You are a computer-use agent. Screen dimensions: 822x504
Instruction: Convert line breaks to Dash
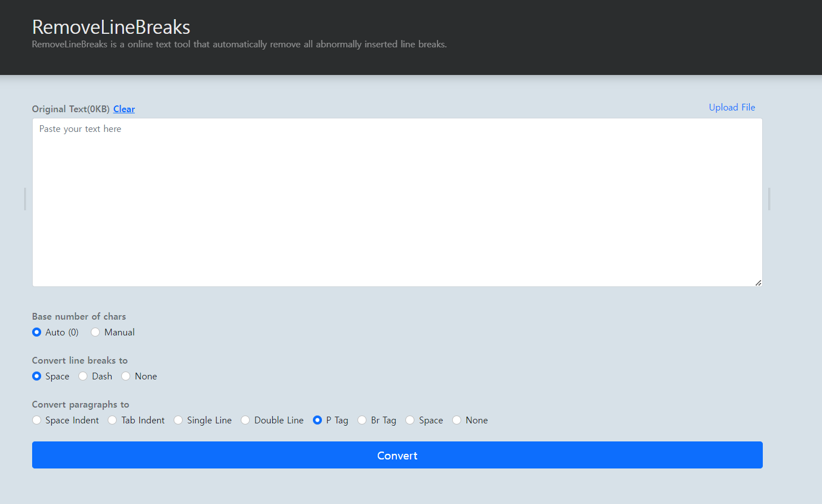pos(83,376)
